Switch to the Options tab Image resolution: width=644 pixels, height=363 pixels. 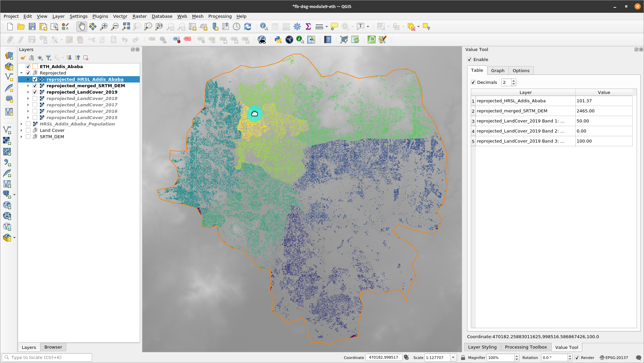521,70
